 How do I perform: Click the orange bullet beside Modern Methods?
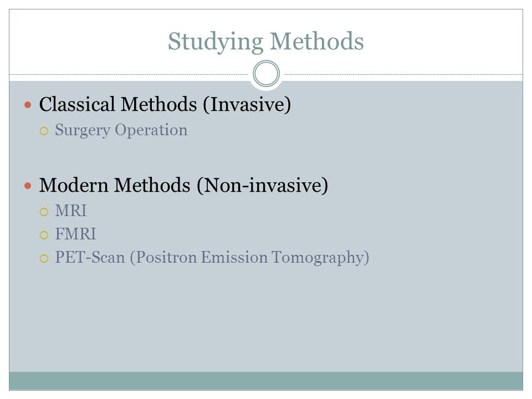click(x=28, y=186)
